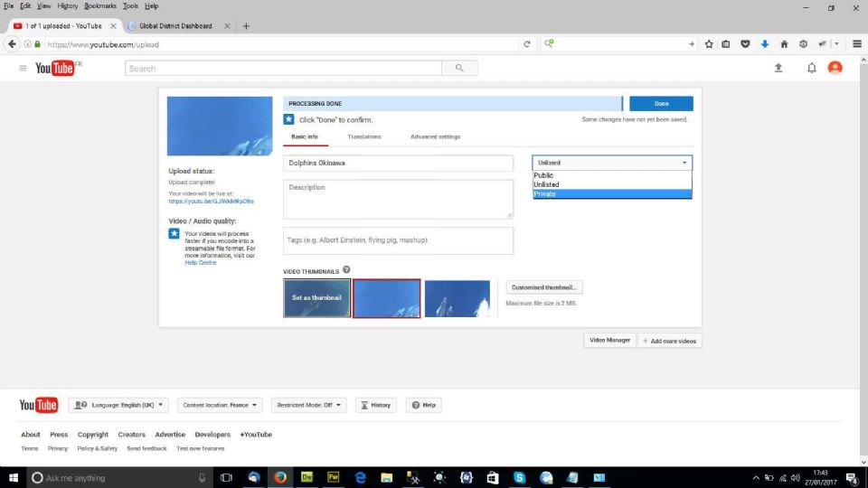Open the Content location: France dropdown

[x=220, y=405]
